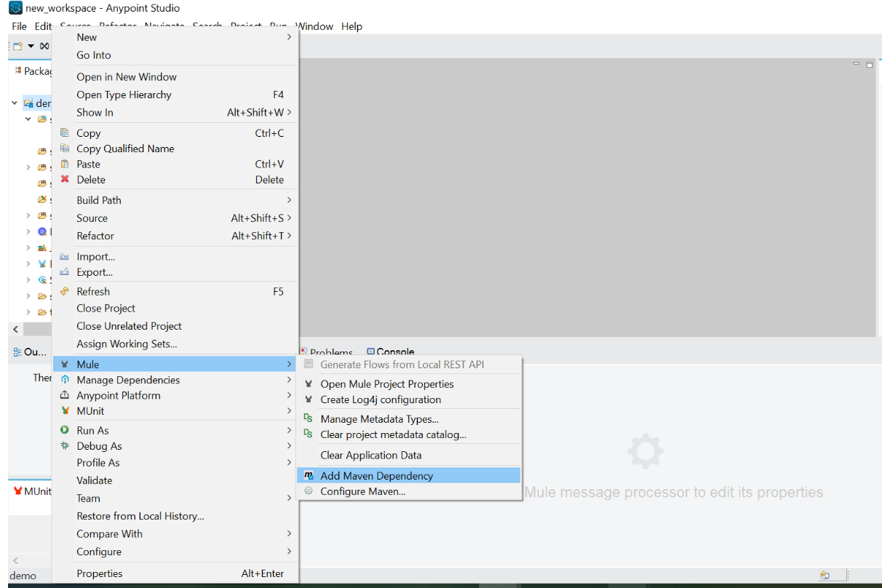
Task: Click the Debug As bug icon
Action: click(65, 446)
